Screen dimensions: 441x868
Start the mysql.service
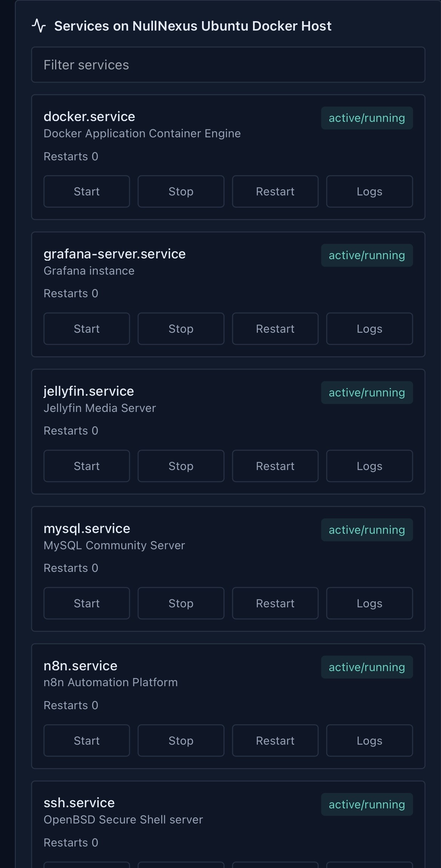tap(86, 603)
